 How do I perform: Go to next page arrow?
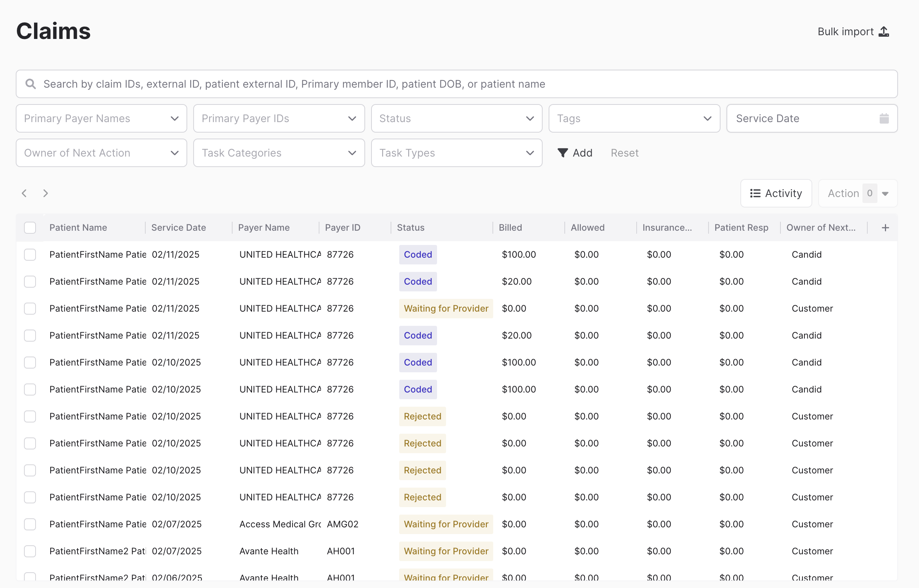(46, 193)
